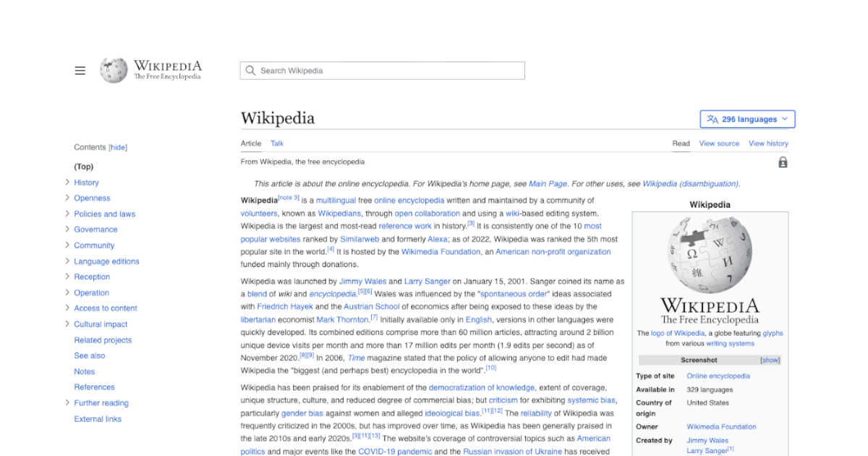The width and height of the screenshot is (868, 456).
Task: Click the Search Wikipedia input field
Action: (x=382, y=70)
